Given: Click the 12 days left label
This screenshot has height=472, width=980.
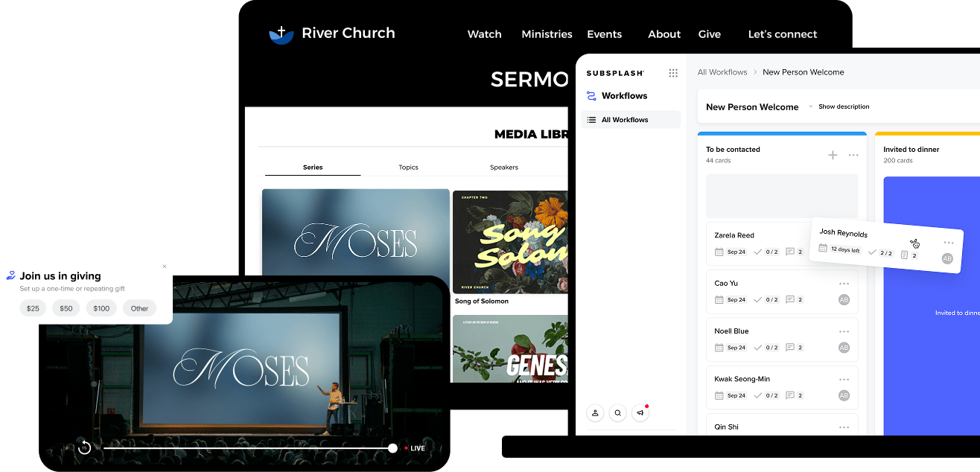Looking at the screenshot, I should pos(845,250).
